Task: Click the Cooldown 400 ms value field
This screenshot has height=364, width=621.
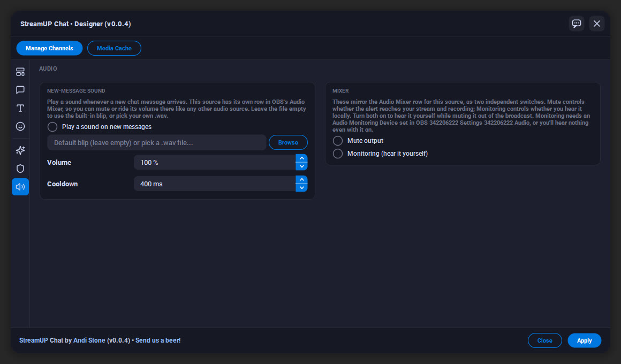Action: point(215,184)
